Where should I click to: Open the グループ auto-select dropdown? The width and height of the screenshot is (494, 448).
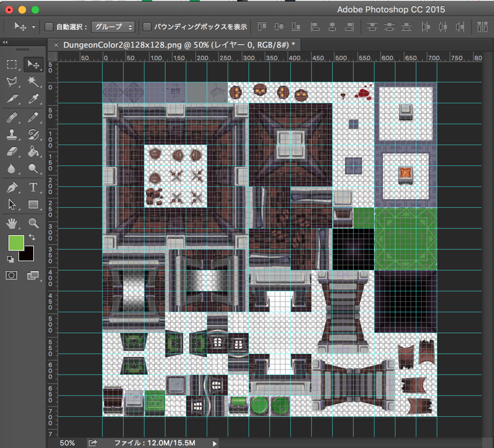[113, 27]
